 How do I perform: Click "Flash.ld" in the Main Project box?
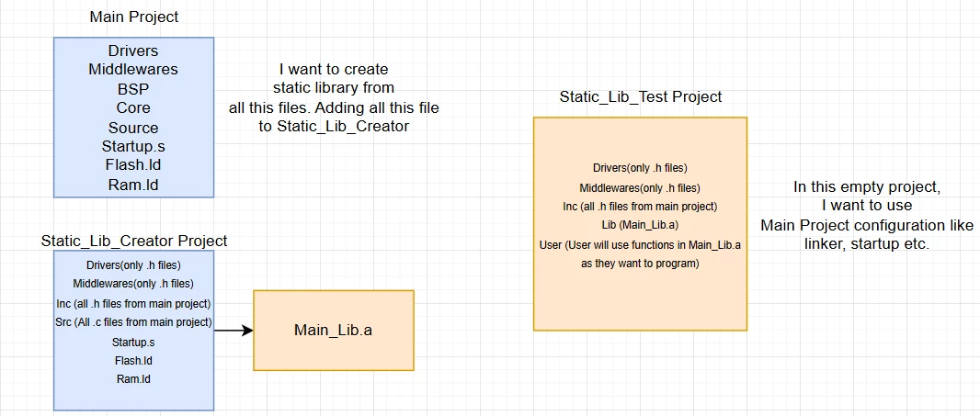(133, 166)
